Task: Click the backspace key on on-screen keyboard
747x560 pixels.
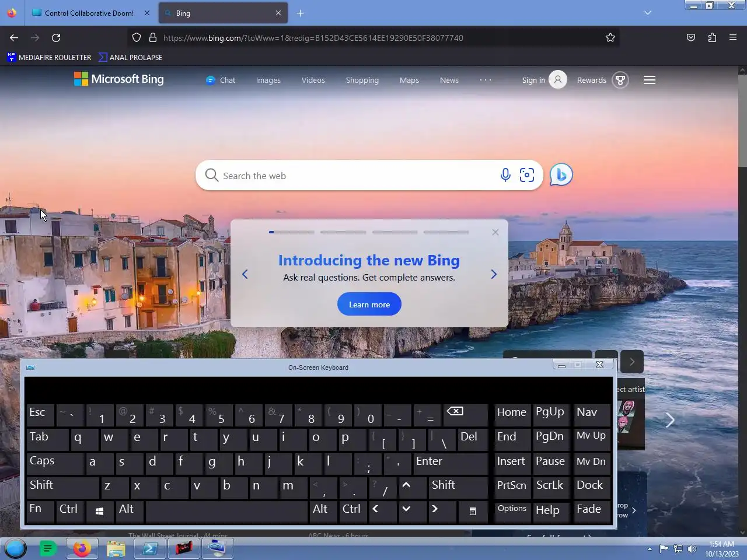Action: (465, 415)
